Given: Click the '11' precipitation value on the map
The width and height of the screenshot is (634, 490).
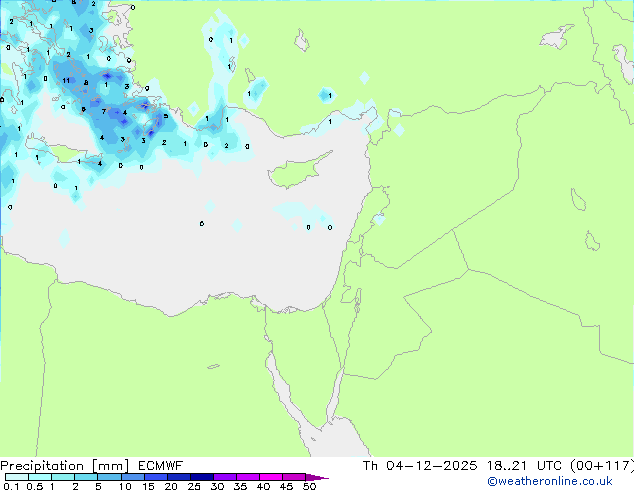Looking at the screenshot, I should coord(66,80).
